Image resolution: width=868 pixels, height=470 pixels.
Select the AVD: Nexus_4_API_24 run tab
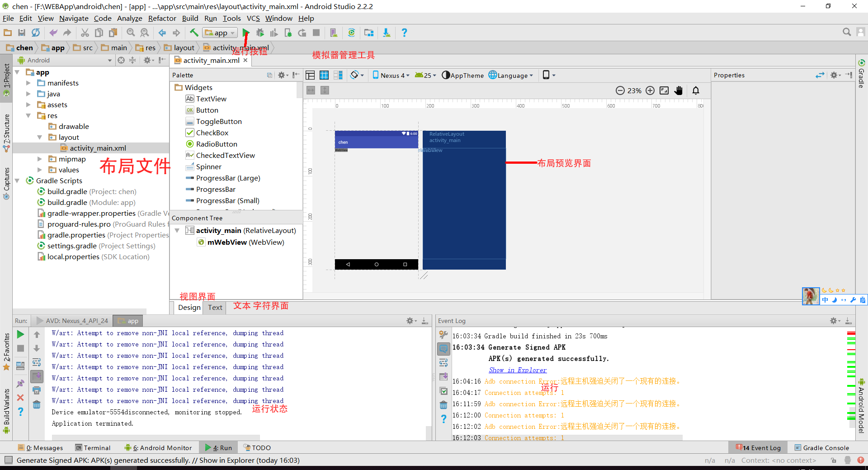pos(72,321)
